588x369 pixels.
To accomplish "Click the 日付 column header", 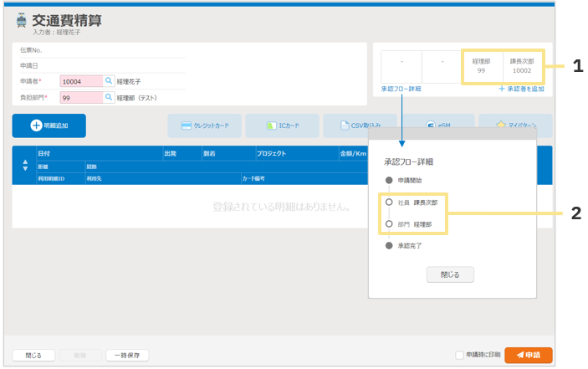I will [43, 153].
